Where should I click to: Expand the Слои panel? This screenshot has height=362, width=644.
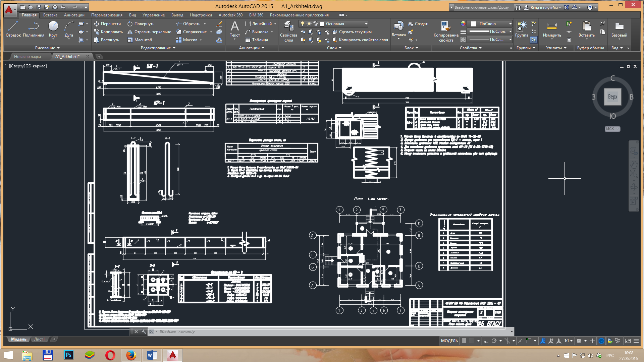(x=334, y=48)
